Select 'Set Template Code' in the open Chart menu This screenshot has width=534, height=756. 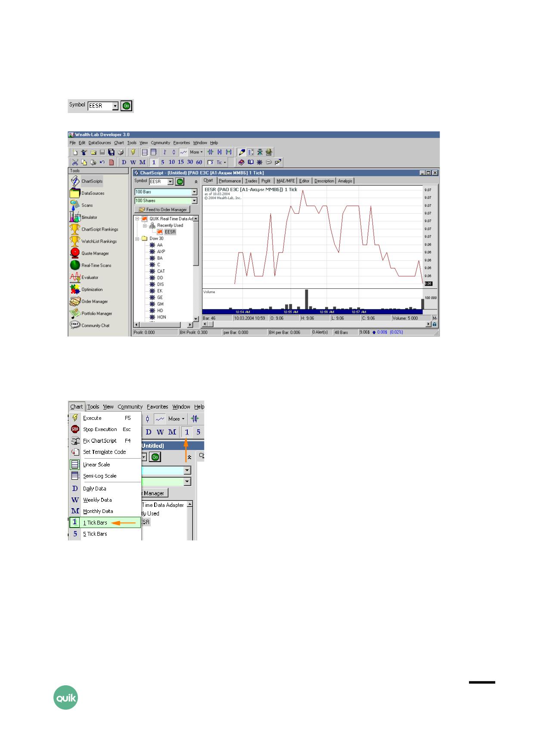106,452
